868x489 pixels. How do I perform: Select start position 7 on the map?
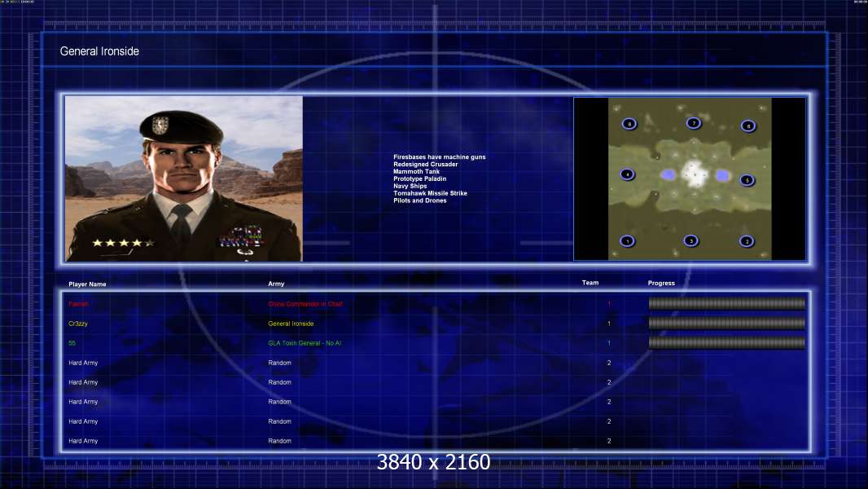click(694, 123)
